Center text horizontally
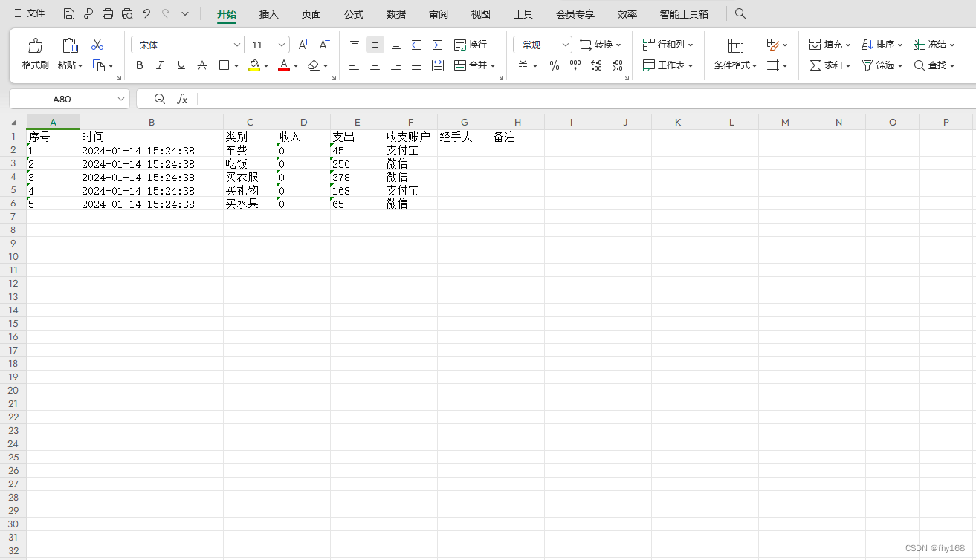The height and width of the screenshot is (560, 976). tap(375, 65)
